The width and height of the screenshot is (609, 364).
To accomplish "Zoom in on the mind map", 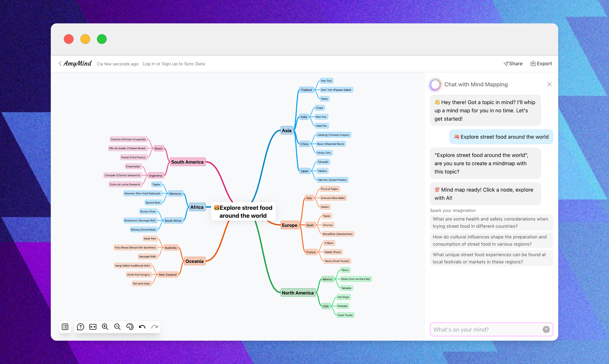I will click(x=105, y=327).
